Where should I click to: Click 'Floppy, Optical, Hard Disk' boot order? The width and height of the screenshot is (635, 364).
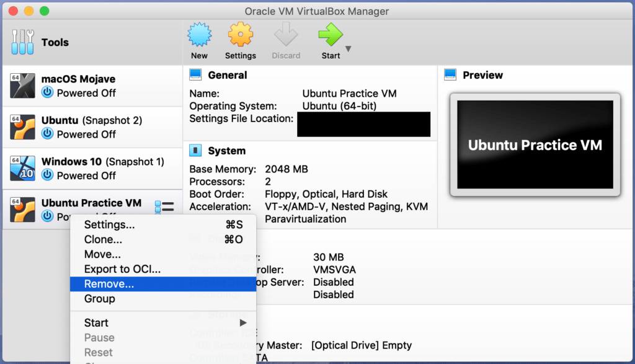(326, 194)
